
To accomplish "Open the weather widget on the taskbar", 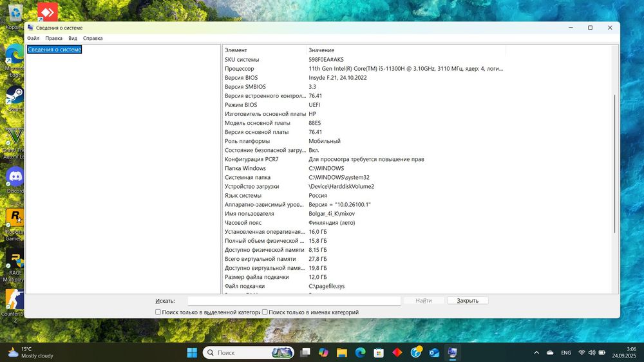I will 31,352.
